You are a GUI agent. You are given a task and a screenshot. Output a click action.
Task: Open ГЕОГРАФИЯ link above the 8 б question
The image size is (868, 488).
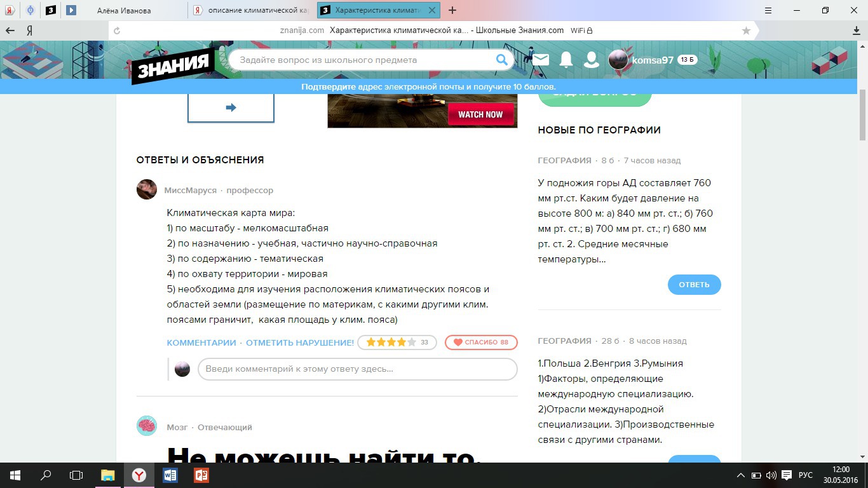point(564,160)
